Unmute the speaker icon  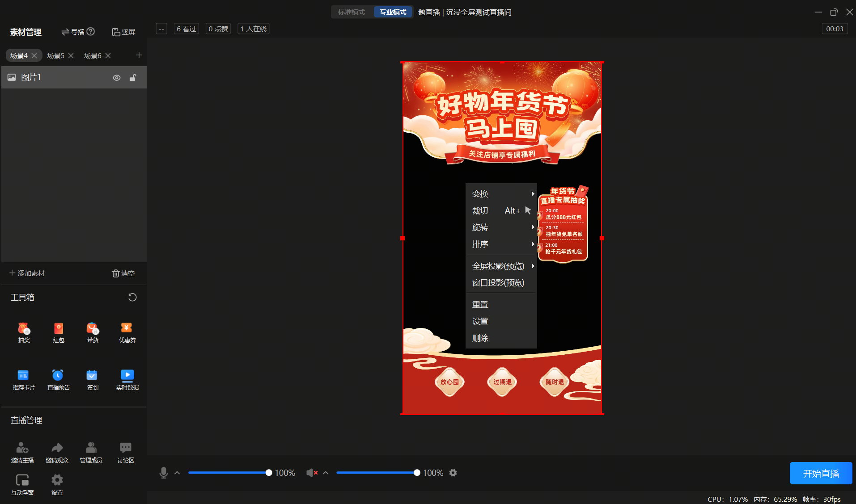coord(312,473)
